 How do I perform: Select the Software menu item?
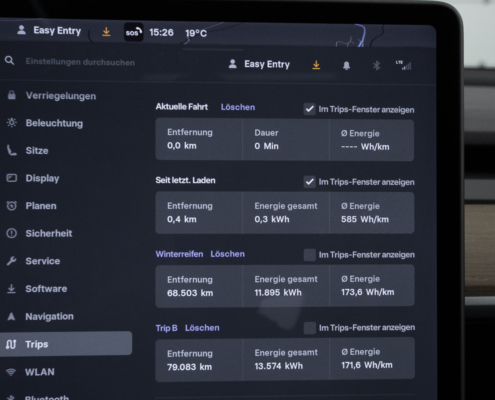tap(46, 289)
